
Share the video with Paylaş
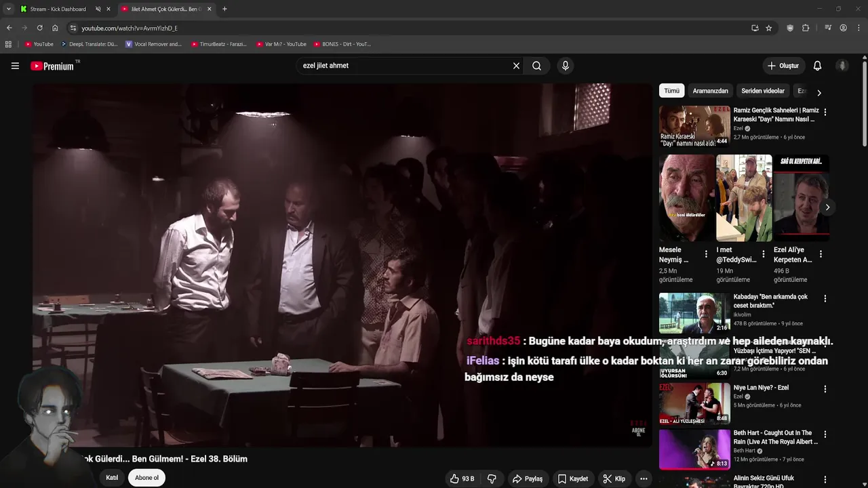527,479
